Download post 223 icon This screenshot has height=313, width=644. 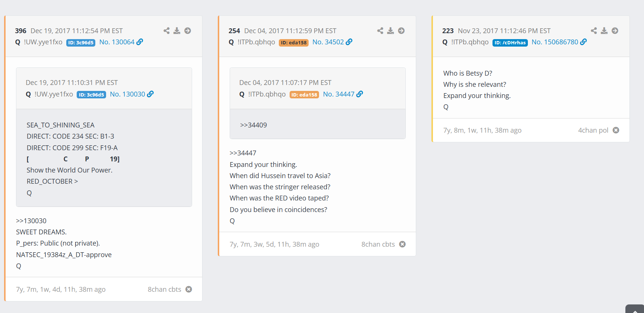604,31
